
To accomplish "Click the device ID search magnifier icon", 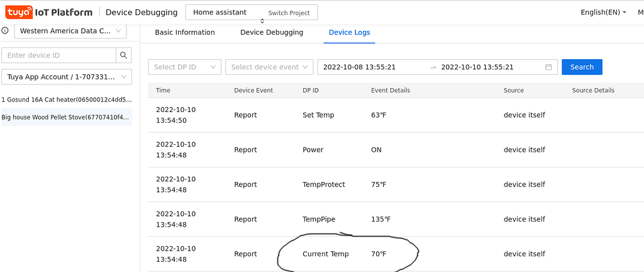I will coord(124,55).
